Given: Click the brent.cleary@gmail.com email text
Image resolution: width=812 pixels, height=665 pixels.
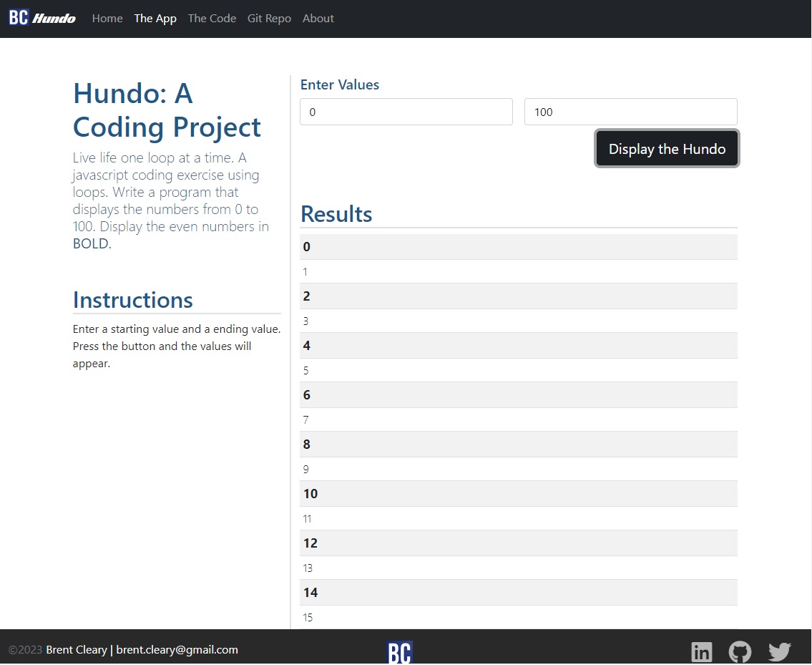Looking at the screenshot, I should pos(177,650).
